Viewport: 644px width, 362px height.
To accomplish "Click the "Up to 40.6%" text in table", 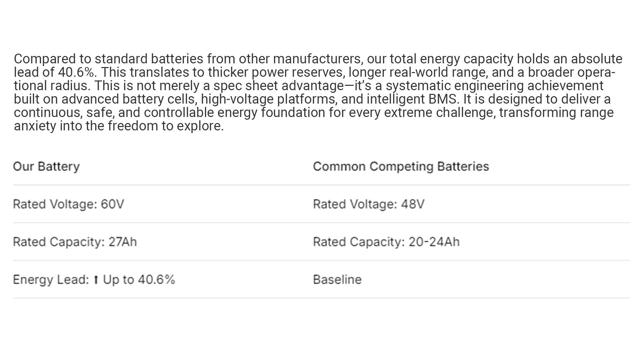I will 139,280.
